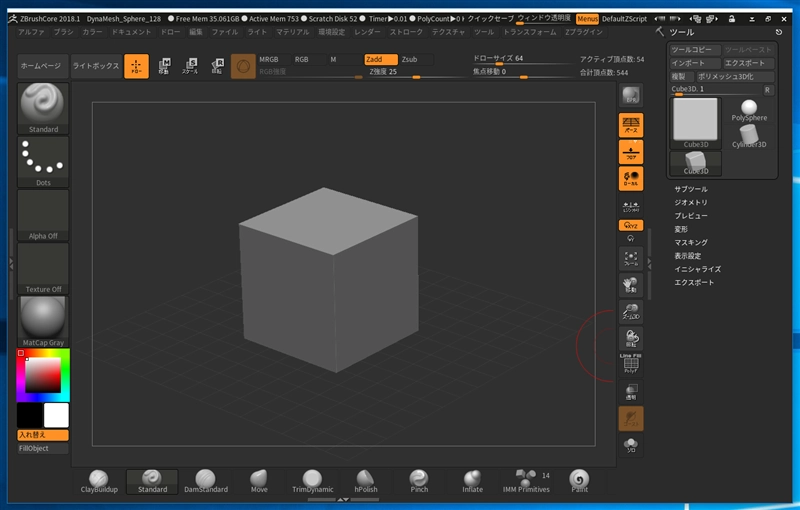This screenshot has height=510, width=800.
Task: Toggle Perspective view button
Action: 631,125
